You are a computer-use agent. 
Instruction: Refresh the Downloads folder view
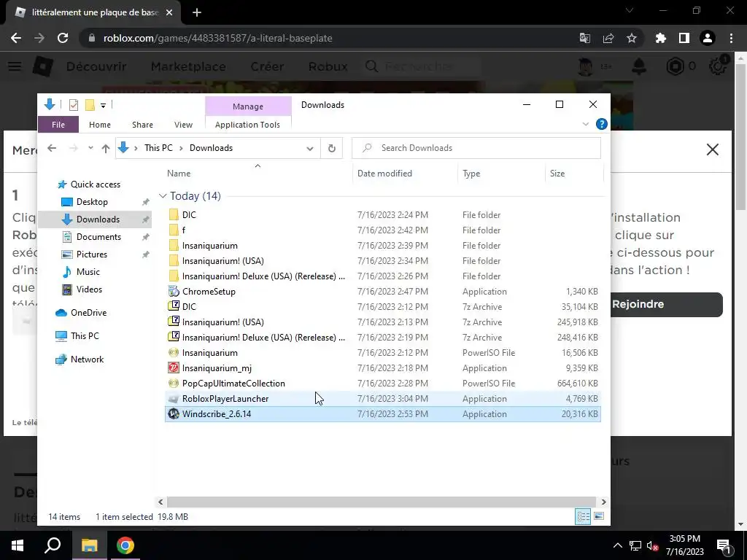[x=332, y=148]
